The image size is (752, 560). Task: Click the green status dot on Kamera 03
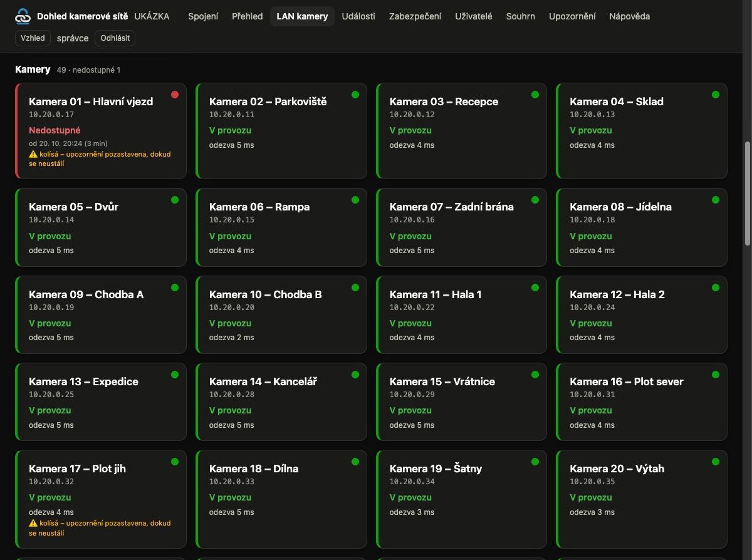click(x=535, y=95)
